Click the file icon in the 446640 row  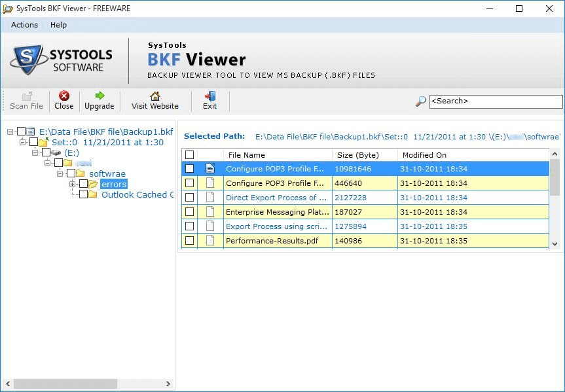pos(210,183)
